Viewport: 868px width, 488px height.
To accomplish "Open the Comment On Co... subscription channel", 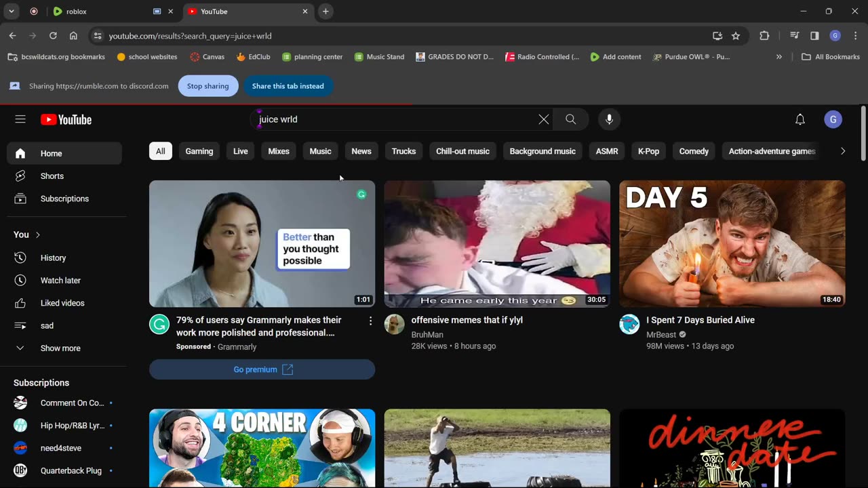I will [x=66, y=403].
